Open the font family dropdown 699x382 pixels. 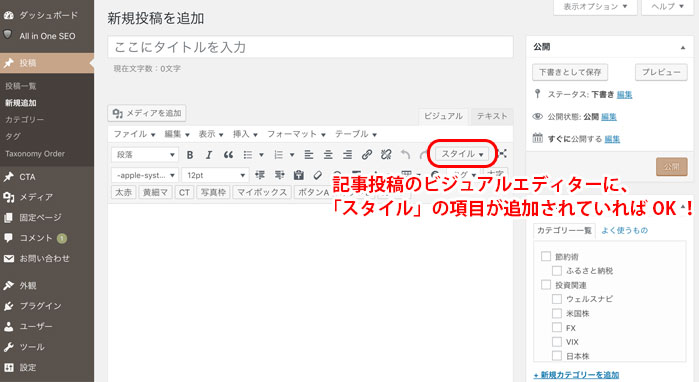[x=145, y=175]
